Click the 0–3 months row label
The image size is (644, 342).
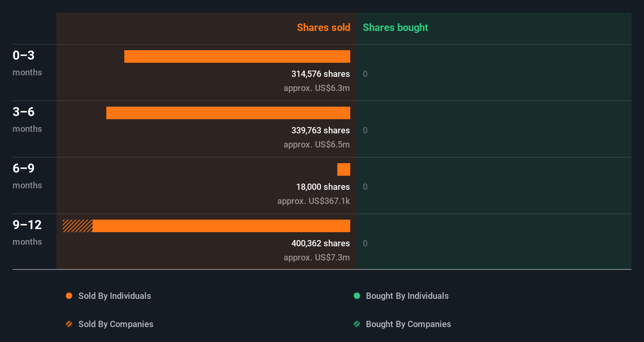(x=27, y=63)
